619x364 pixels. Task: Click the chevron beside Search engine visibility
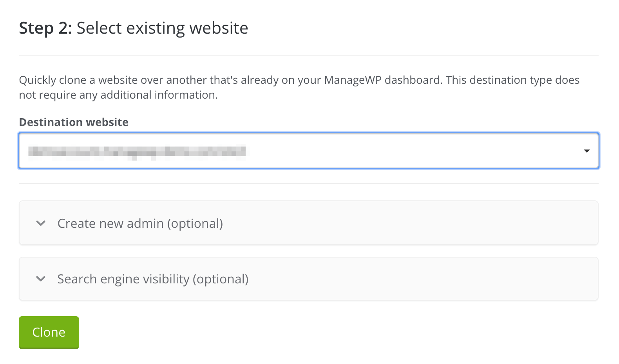(x=41, y=279)
